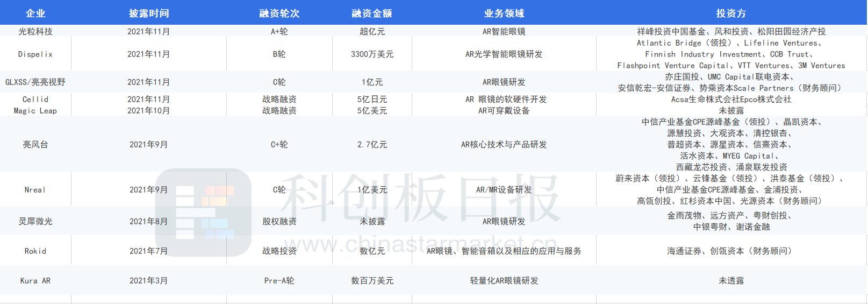The height and width of the screenshot is (304, 868).
Task: Click the 1亿美元 amount cell
Action: click(372, 190)
